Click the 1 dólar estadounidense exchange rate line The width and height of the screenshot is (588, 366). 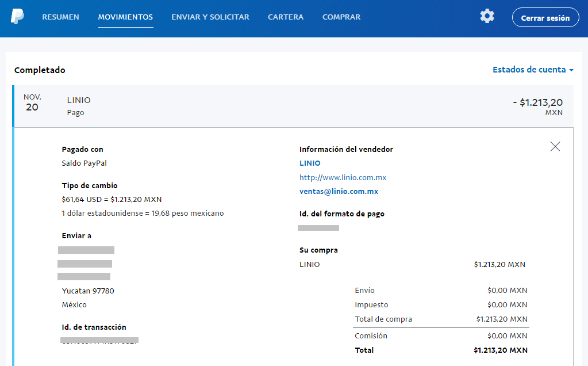[143, 213]
